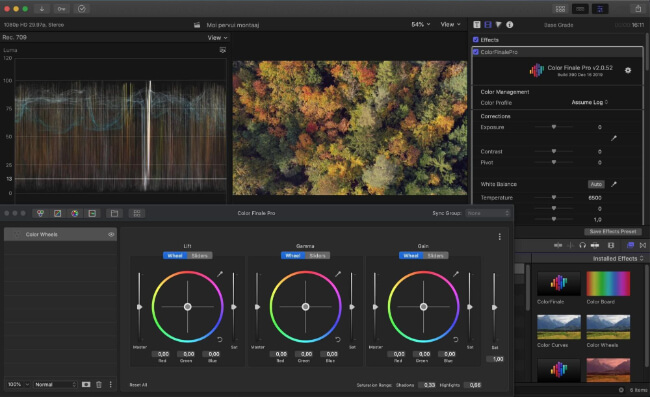Reset the Gamma color wheel

(x=338, y=339)
